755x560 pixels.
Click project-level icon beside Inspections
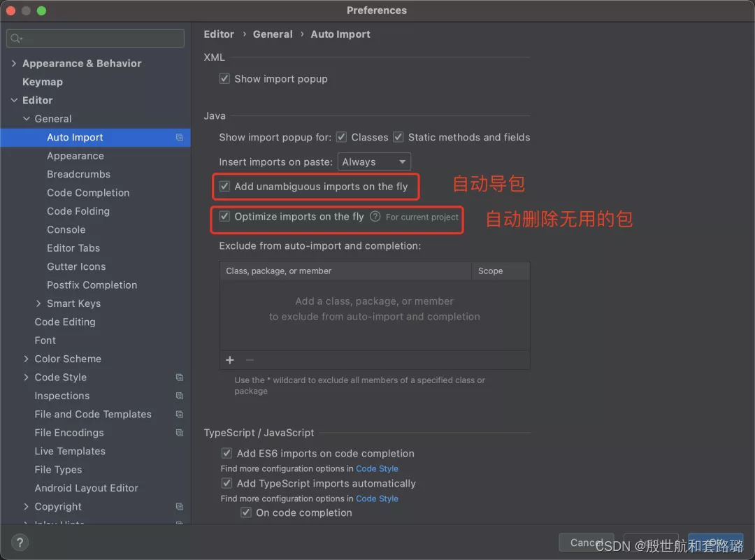[x=180, y=396]
